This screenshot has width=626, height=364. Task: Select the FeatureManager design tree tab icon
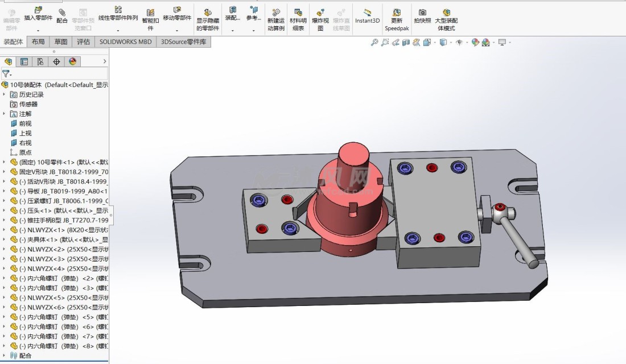coord(9,61)
